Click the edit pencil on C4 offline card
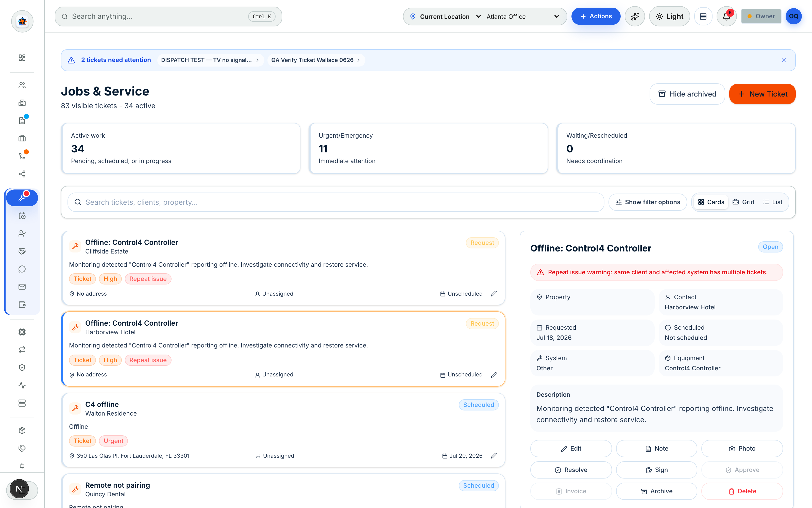Screen dimensions: 812x508 click(494, 456)
